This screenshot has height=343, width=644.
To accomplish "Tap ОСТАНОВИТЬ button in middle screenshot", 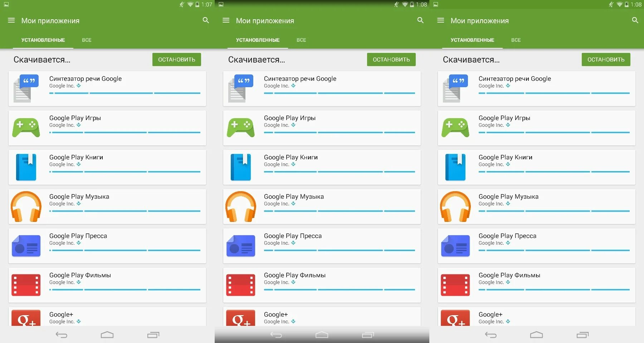I will coord(391,60).
